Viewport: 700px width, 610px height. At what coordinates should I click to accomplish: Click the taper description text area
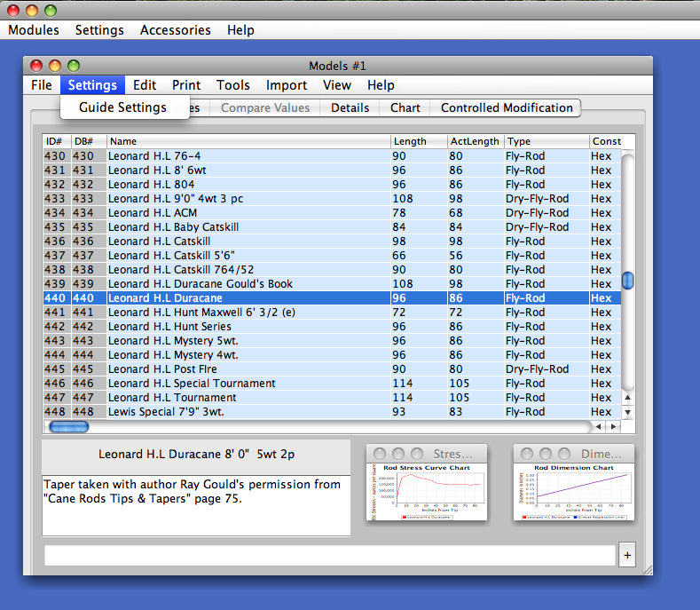(x=196, y=506)
